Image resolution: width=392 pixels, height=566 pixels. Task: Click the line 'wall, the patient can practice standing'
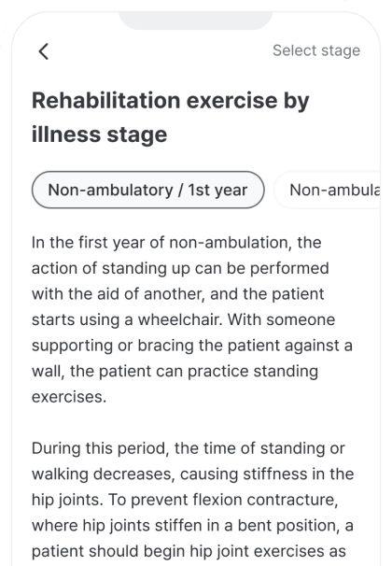coord(175,371)
